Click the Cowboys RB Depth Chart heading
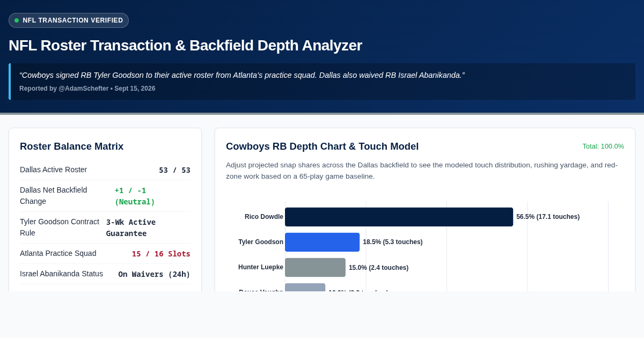This screenshot has width=644, height=338. [x=322, y=146]
